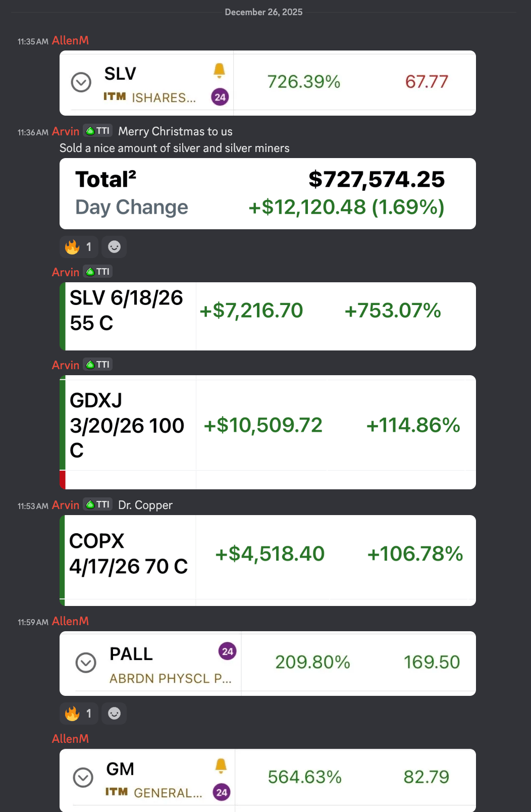Click the alert bell on GM row

pos(221,766)
